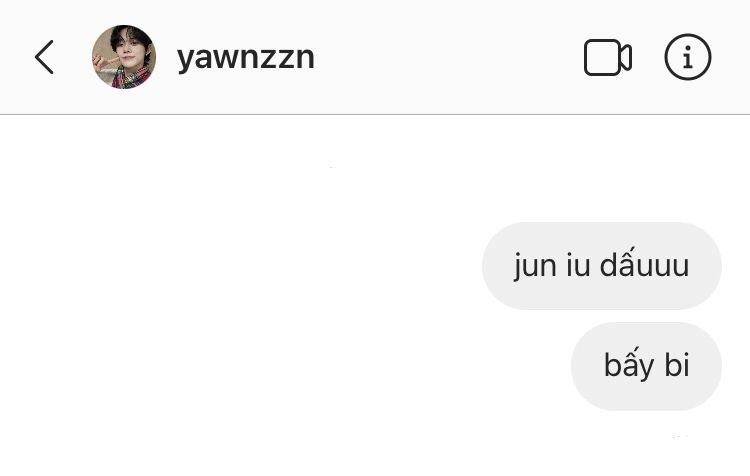Start a video call with yawnzzn

click(x=607, y=57)
